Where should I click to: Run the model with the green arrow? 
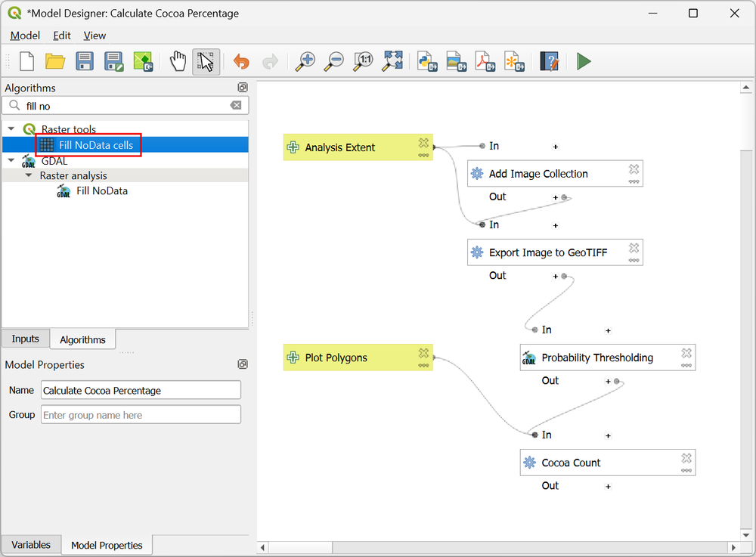[x=584, y=62]
